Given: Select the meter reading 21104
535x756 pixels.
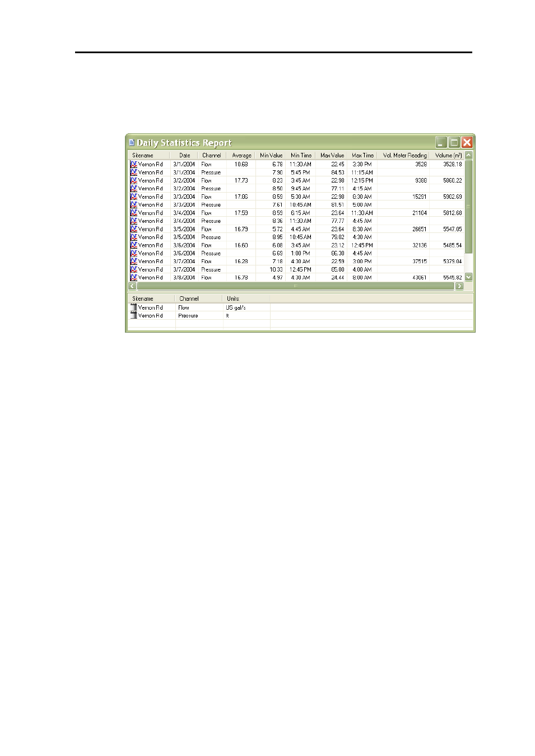Looking at the screenshot, I should (x=419, y=213).
